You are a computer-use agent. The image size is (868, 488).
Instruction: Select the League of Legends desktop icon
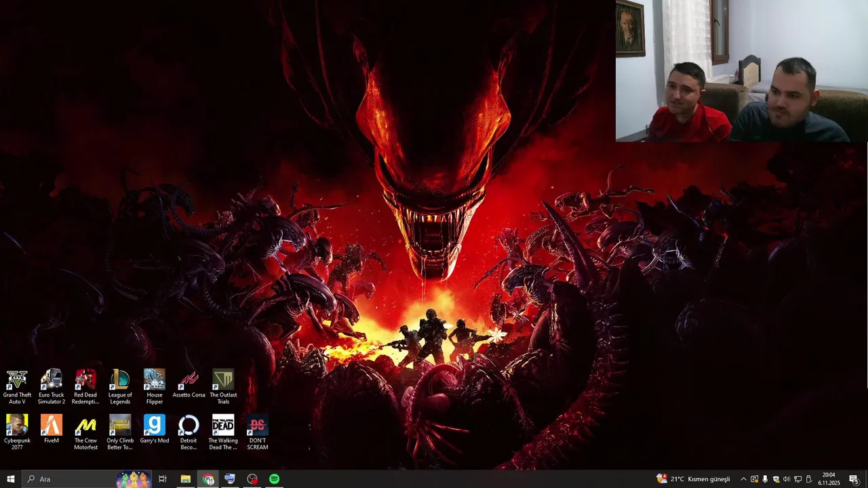pos(120,387)
